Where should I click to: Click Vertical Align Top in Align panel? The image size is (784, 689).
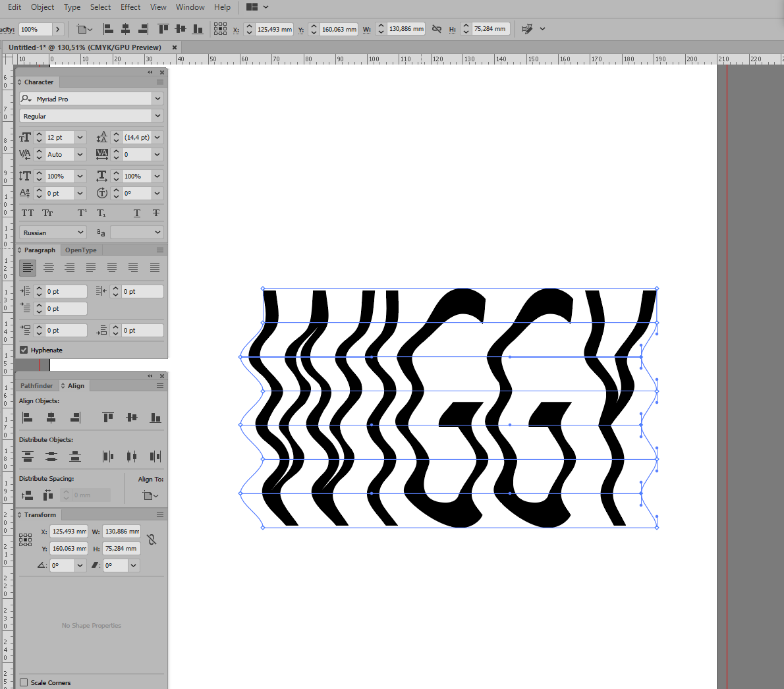108,418
